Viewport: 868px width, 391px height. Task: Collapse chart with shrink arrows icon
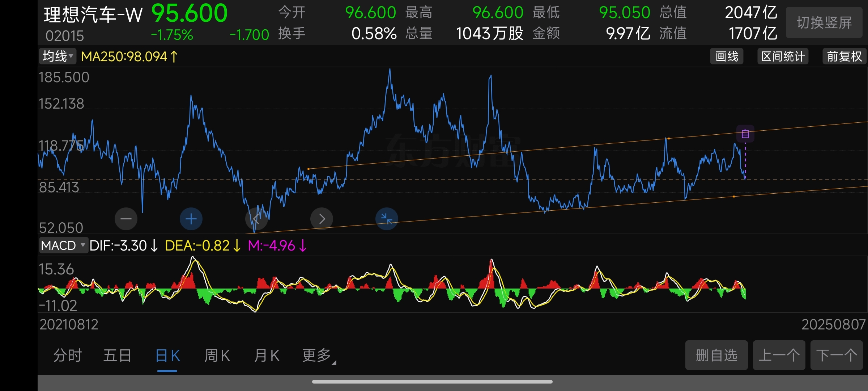click(x=387, y=219)
